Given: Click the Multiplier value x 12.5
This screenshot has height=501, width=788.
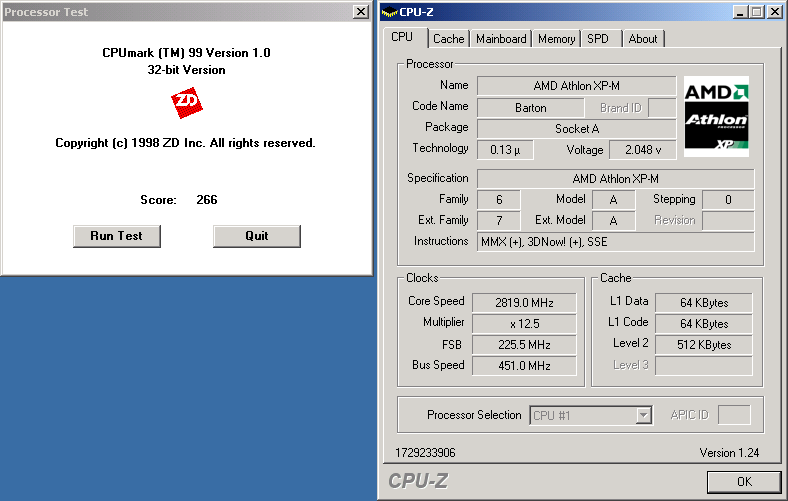Looking at the screenshot, I should click(524, 324).
